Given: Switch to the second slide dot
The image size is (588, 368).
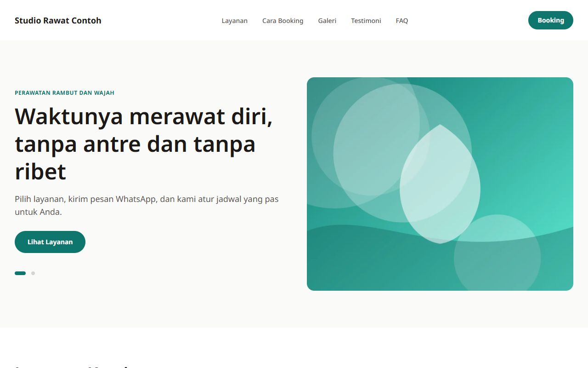Looking at the screenshot, I should (33, 273).
